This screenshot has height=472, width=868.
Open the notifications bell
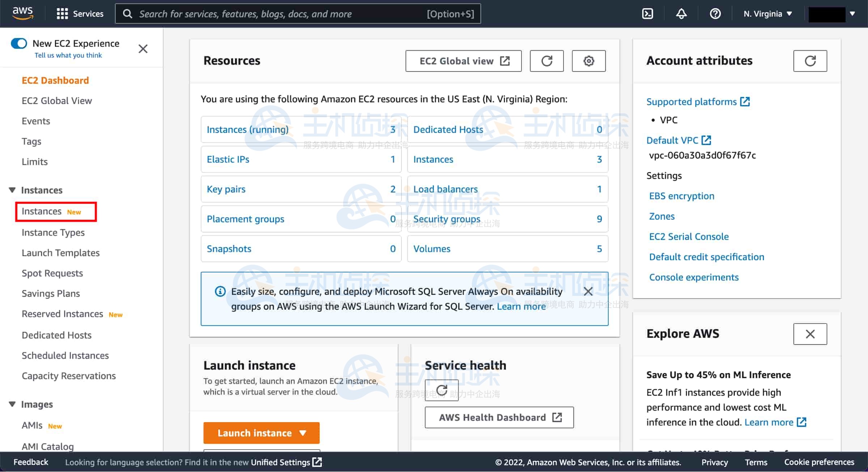[x=681, y=14]
